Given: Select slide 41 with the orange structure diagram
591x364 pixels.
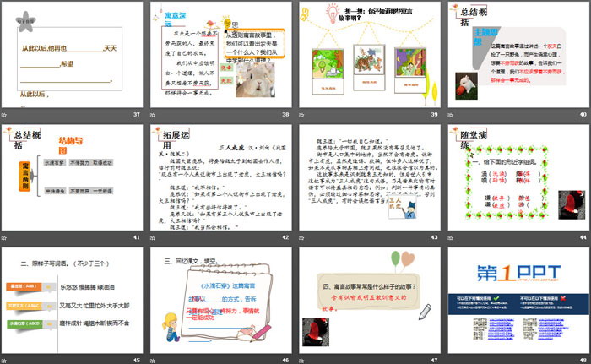Looking at the screenshot, I should tap(72, 177).
